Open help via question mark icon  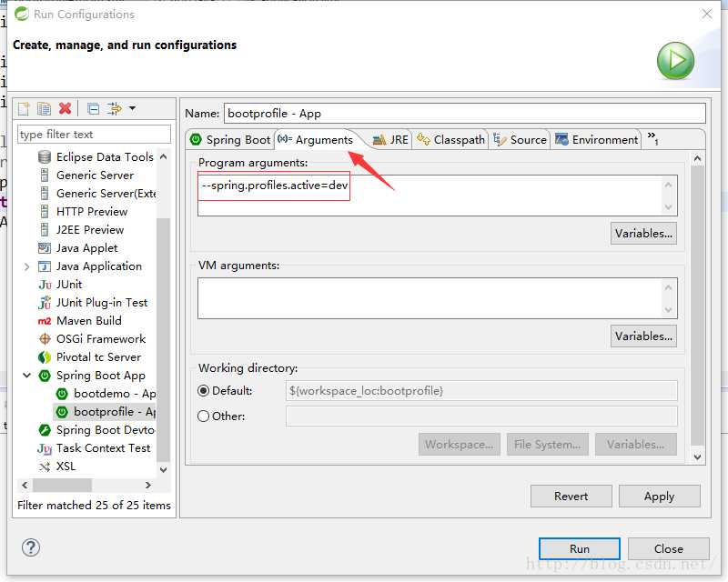pyautogui.click(x=31, y=547)
